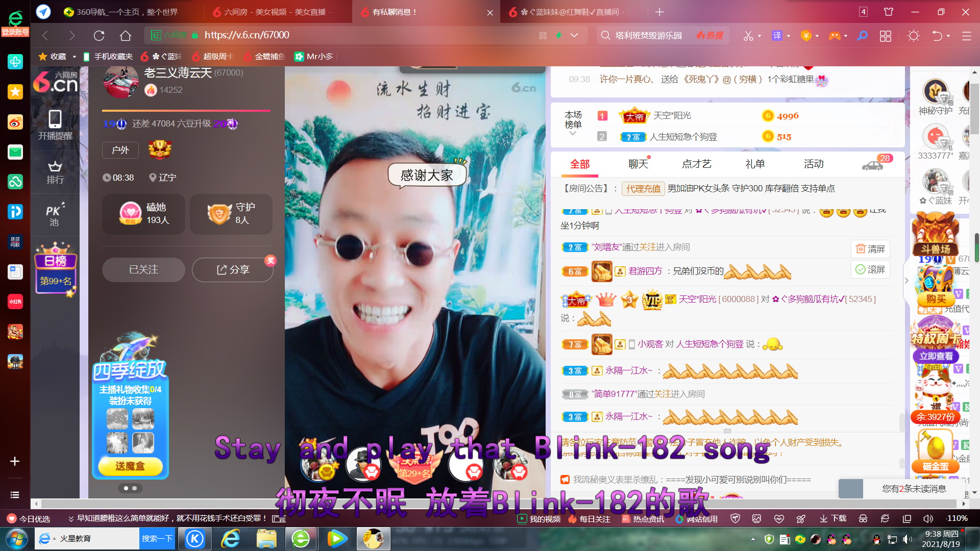Open the scissors screenshot tool

coord(748,36)
